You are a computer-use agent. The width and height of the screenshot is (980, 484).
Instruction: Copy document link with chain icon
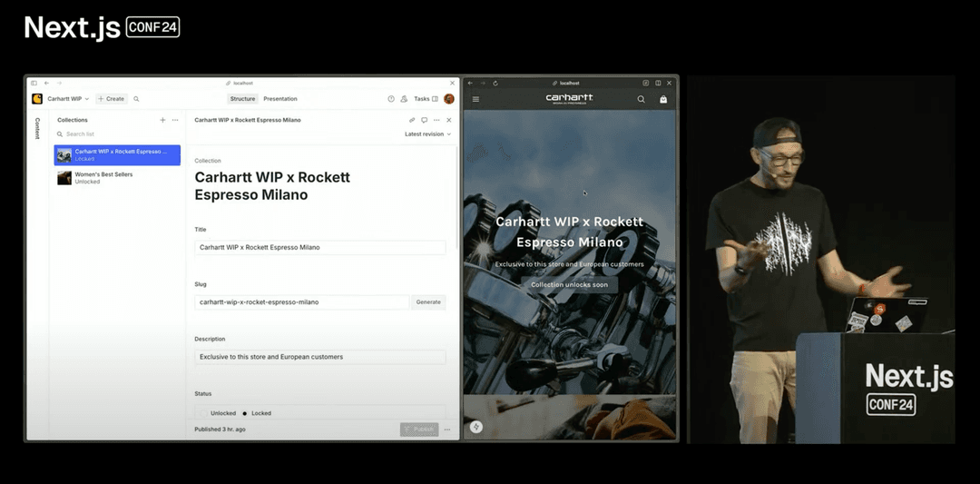tap(412, 120)
